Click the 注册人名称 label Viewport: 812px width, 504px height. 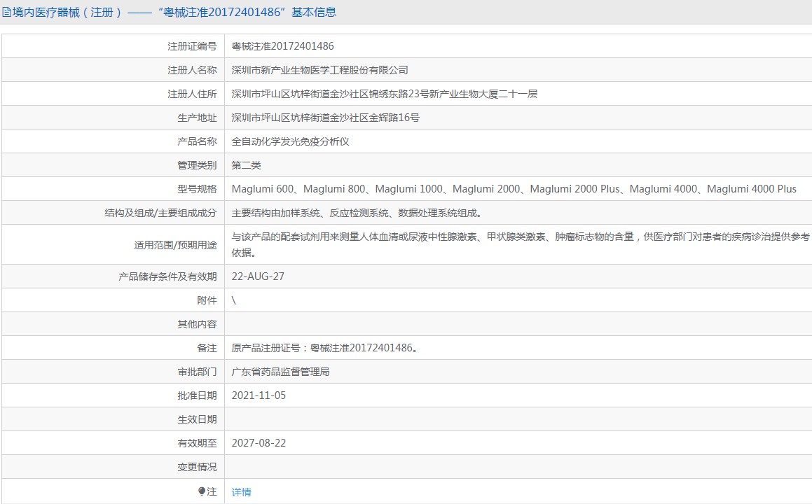191,70
